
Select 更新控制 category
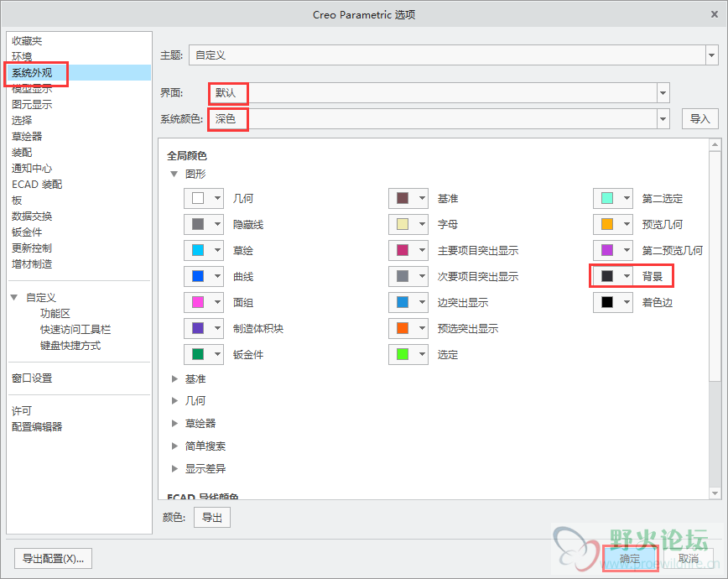point(32,248)
